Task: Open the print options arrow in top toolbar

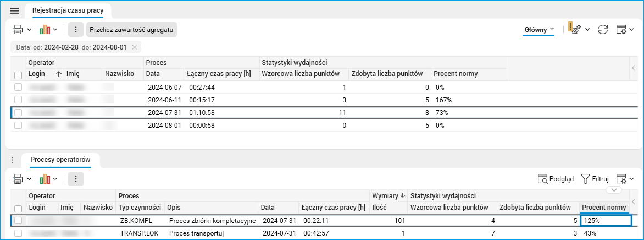Action: [29, 30]
